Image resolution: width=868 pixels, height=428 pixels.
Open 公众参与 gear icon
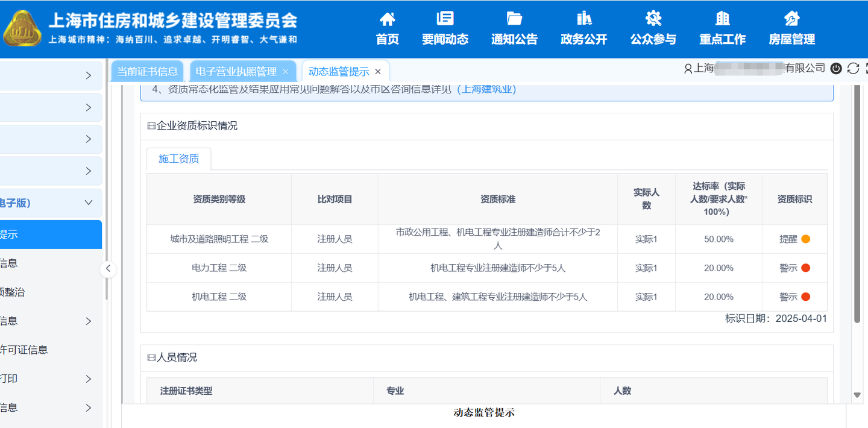pyautogui.click(x=653, y=19)
